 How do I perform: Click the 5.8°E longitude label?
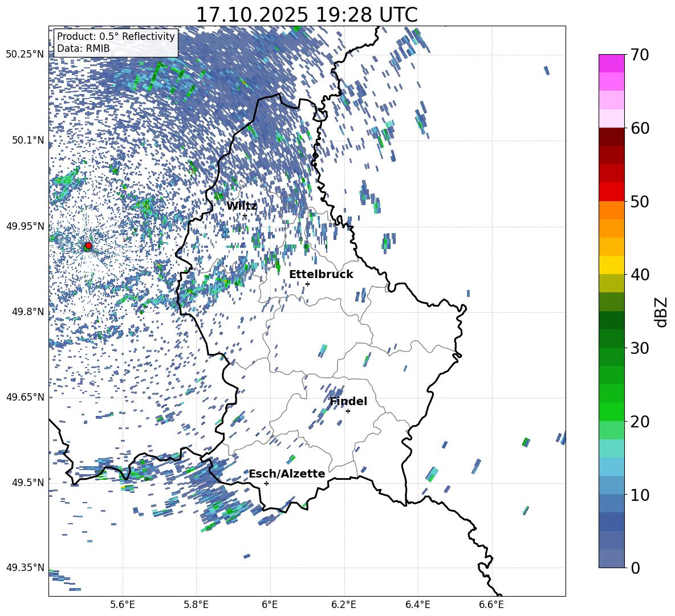click(x=196, y=605)
